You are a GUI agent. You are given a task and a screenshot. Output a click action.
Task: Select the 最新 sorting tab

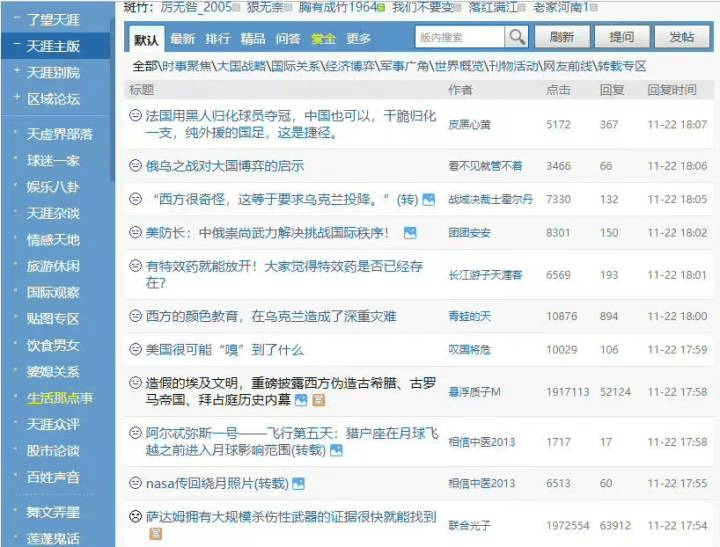pos(183,39)
